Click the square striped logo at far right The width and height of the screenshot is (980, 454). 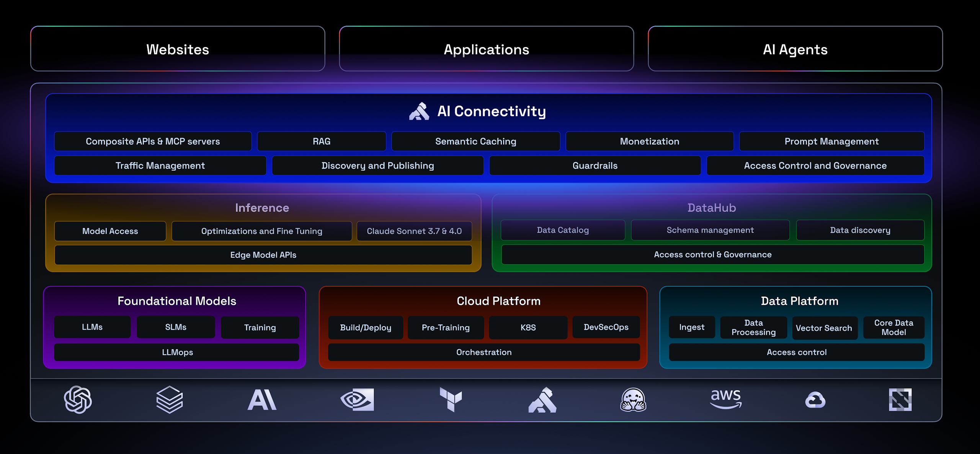click(x=900, y=400)
